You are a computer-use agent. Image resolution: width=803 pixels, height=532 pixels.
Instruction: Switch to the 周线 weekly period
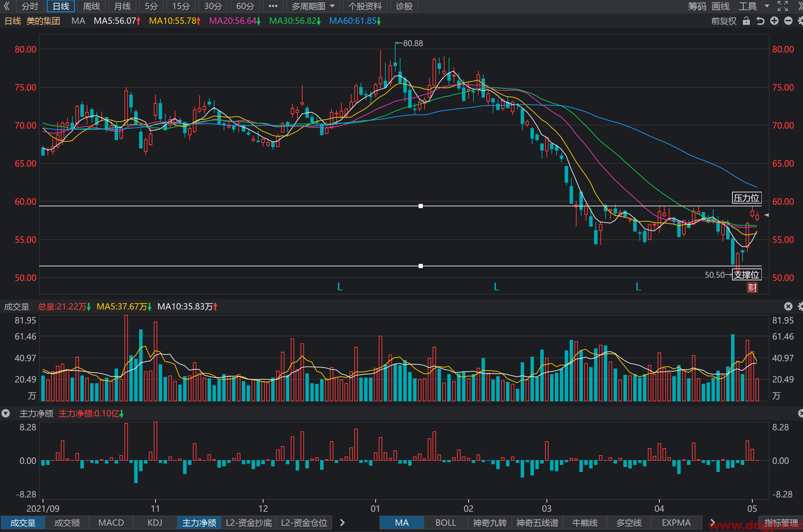pyautogui.click(x=92, y=6)
